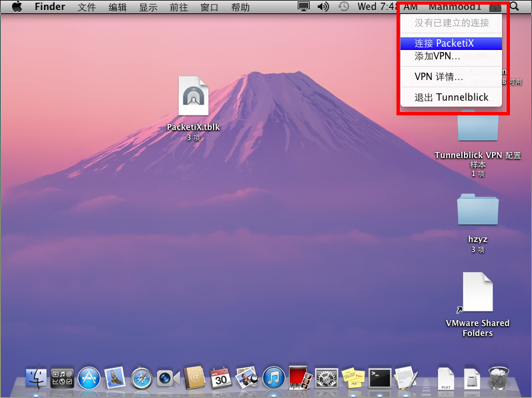Choose 退出 Tunnelblick to quit
This screenshot has height=398, width=532.
pos(451,97)
